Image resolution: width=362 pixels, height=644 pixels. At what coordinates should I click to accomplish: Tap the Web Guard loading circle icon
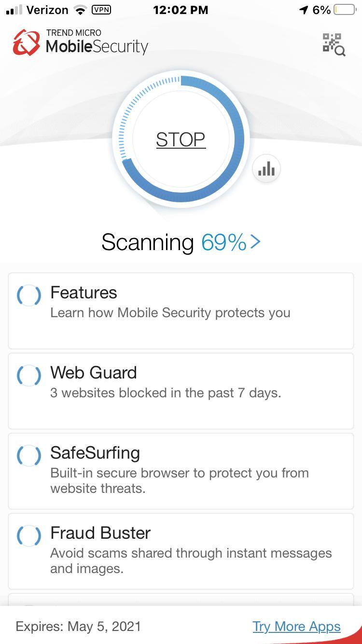(29, 375)
